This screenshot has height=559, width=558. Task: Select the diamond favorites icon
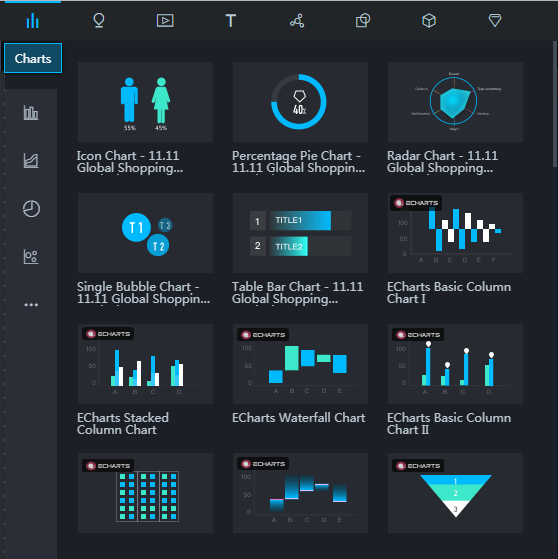495,21
